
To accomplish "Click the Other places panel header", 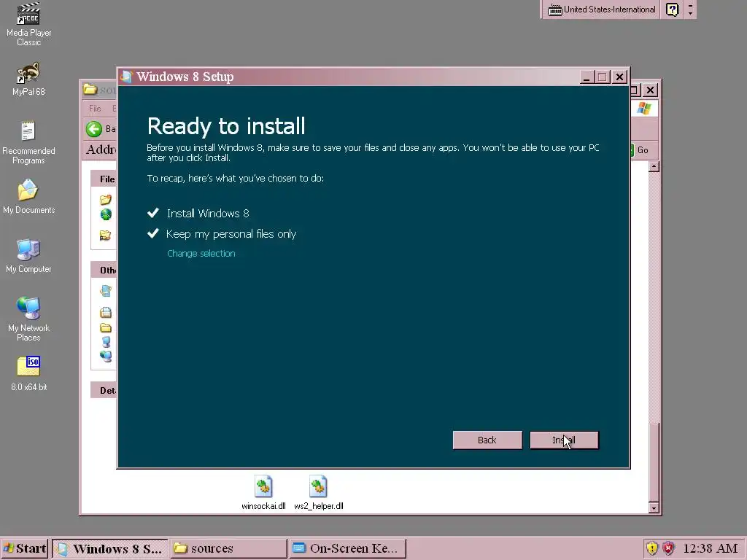I will 104,270.
